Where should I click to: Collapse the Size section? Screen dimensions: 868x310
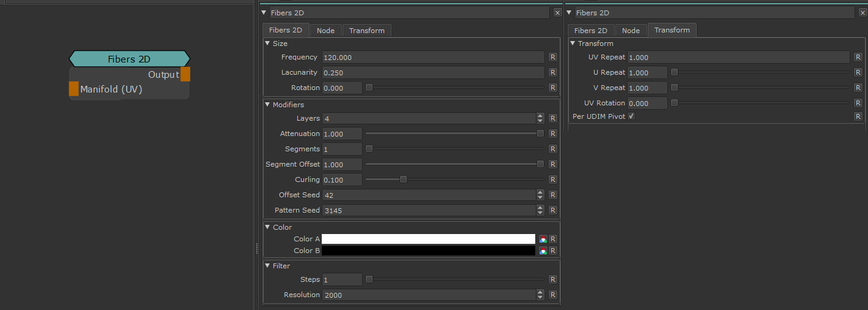267,43
